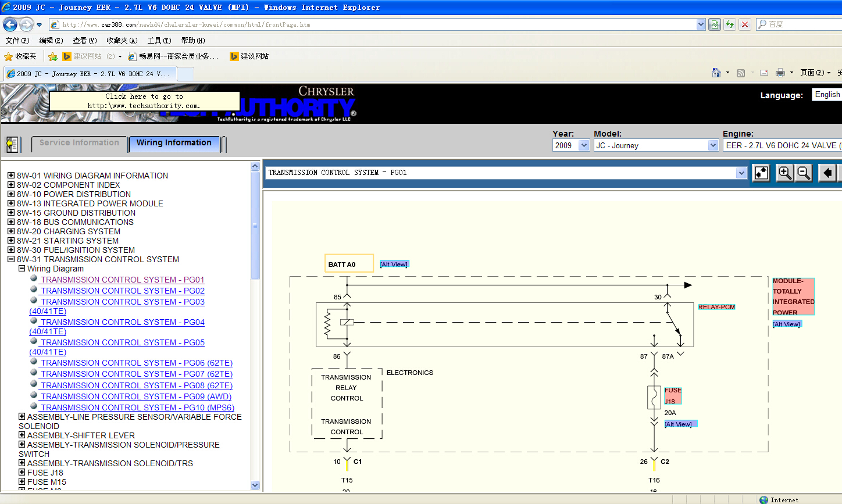Image resolution: width=842 pixels, height=504 pixels.
Task: Click MODULE-TOTALLY INTEGRATED POWER label
Action: (793, 296)
